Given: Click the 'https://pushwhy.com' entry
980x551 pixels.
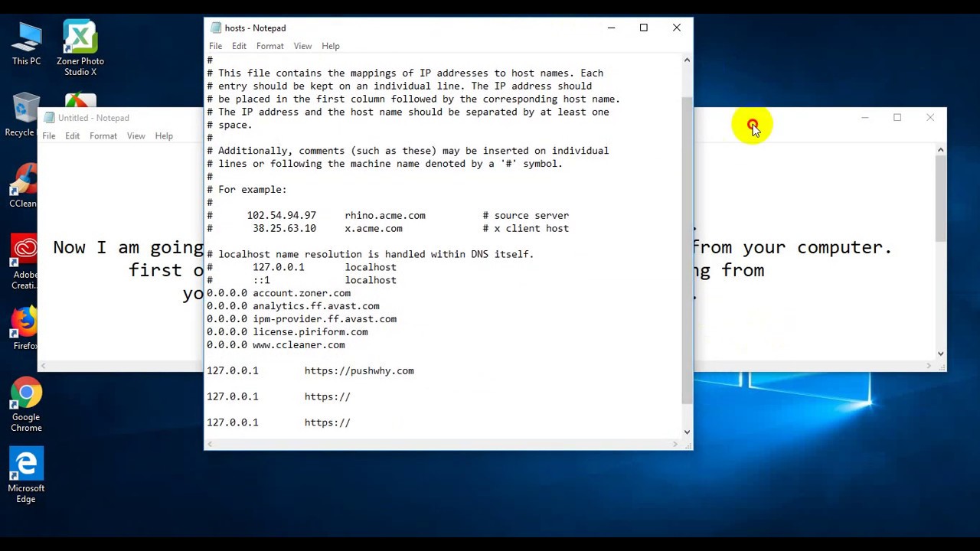Looking at the screenshot, I should (x=359, y=371).
